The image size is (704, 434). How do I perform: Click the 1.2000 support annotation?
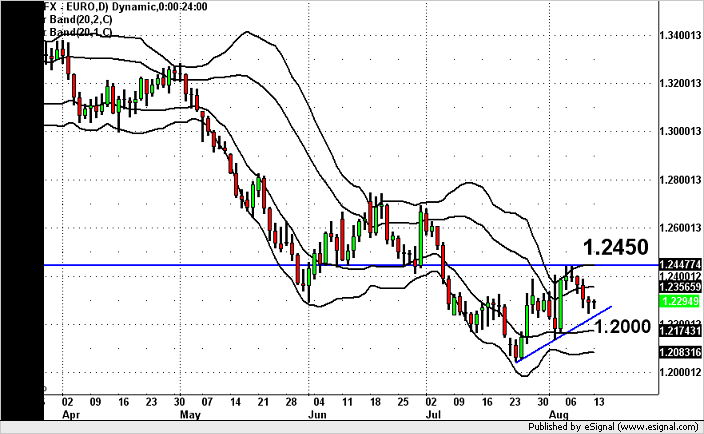pos(622,326)
